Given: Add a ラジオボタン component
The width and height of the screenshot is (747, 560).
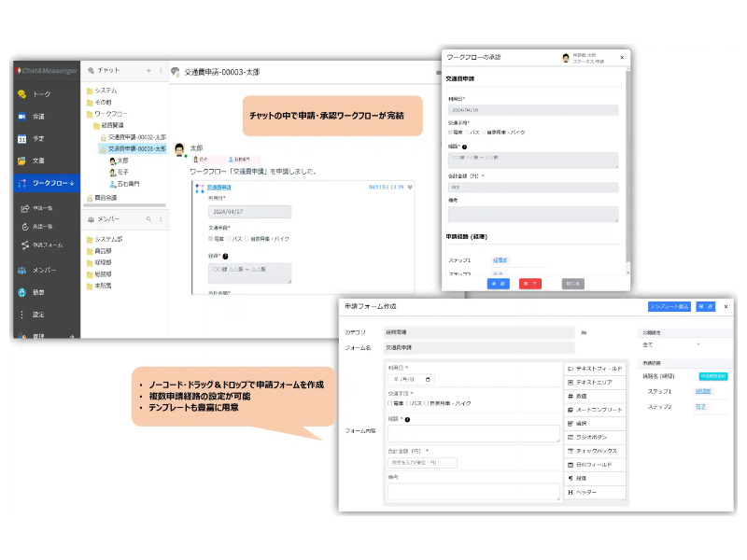Looking at the screenshot, I should [595, 437].
